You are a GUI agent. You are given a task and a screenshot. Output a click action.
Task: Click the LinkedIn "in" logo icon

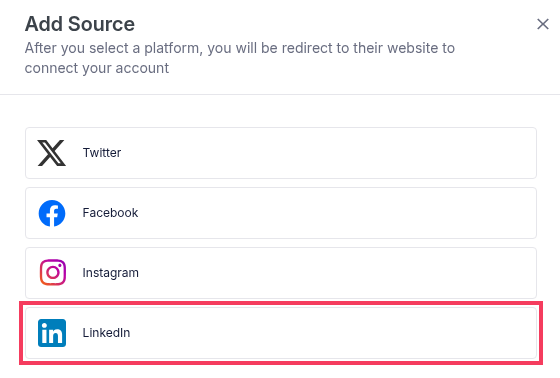pos(52,333)
